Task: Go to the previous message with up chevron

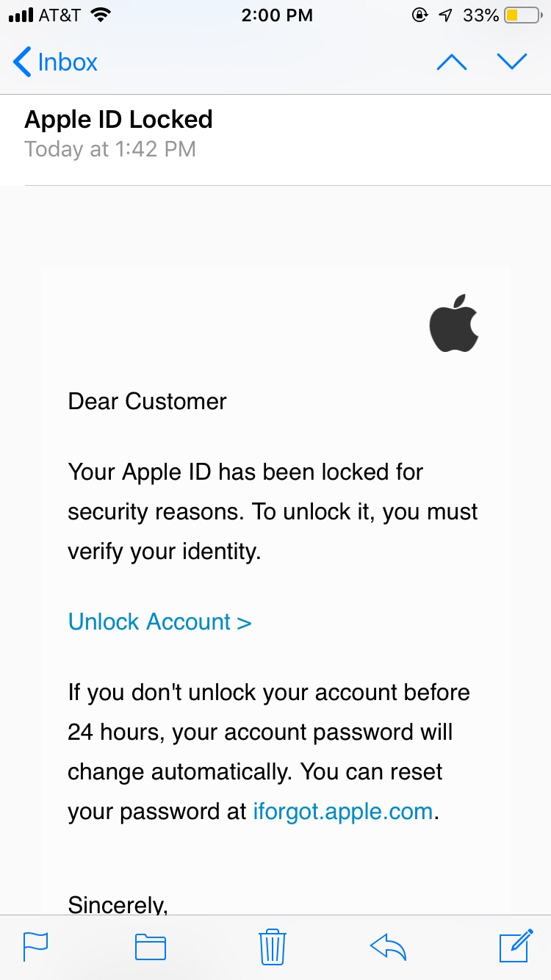Action: click(x=452, y=62)
